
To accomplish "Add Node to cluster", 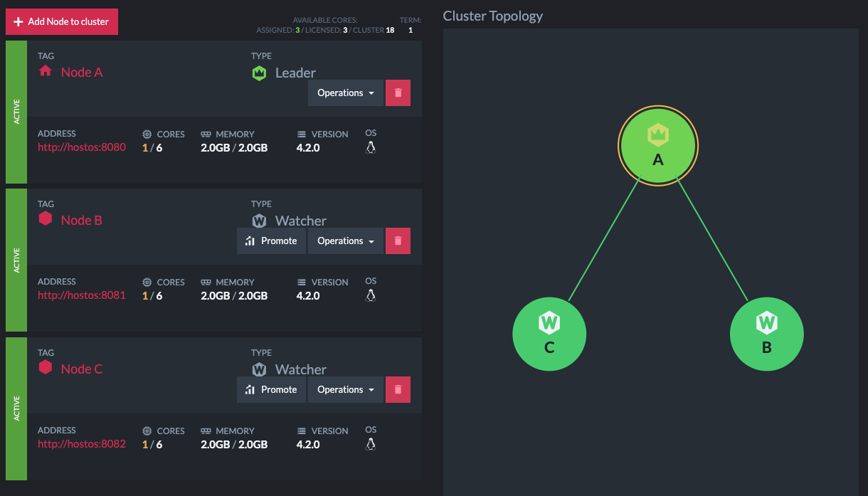I will click(62, 21).
